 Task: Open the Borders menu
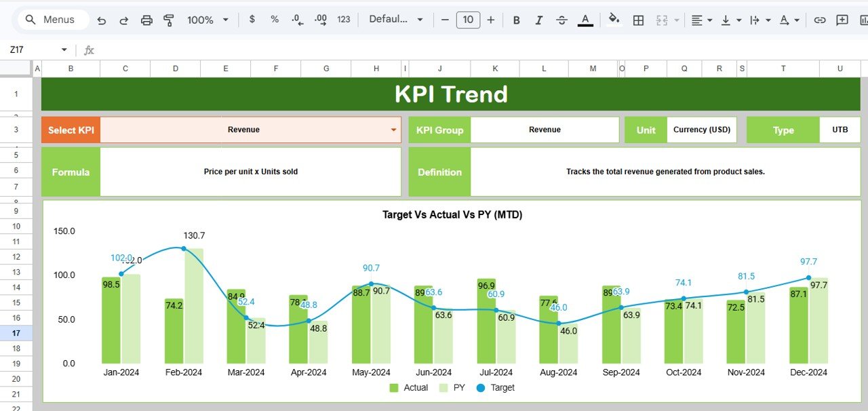tap(638, 20)
